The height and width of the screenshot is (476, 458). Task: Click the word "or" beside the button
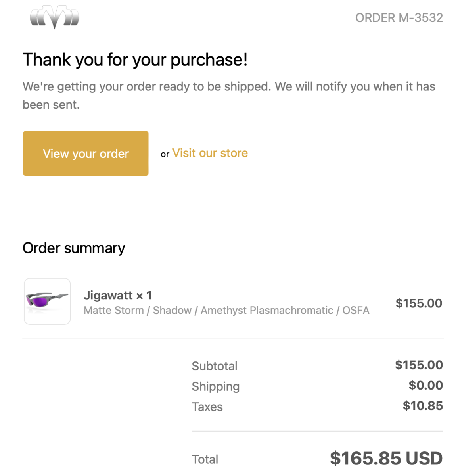click(165, 154)
